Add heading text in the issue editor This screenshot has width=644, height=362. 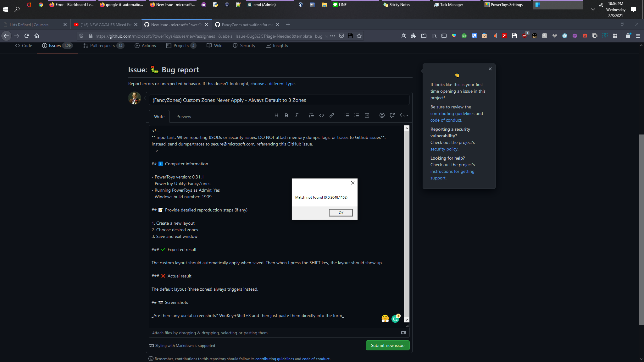276,115
